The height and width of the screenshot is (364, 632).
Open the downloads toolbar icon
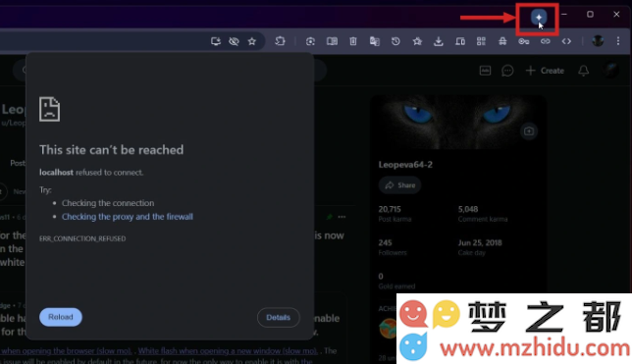(x=438, y=41)
